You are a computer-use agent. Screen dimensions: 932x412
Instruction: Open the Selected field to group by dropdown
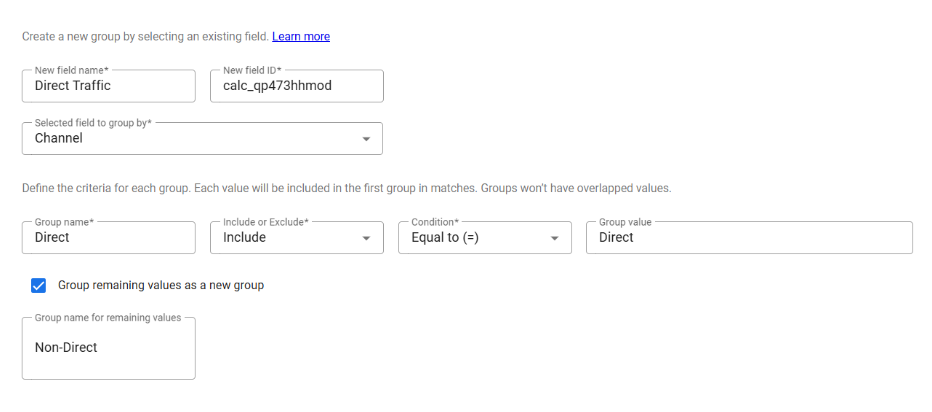(x=202, y=138)
